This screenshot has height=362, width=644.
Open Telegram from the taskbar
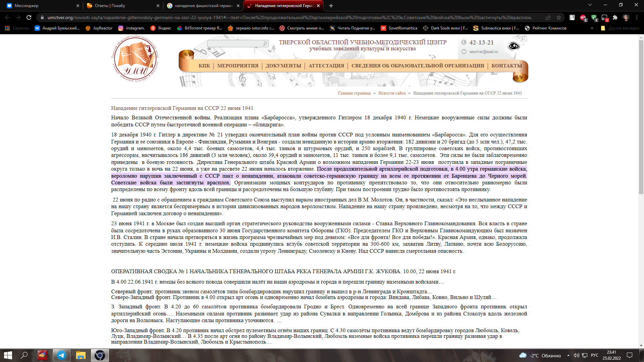click(62, 355)
